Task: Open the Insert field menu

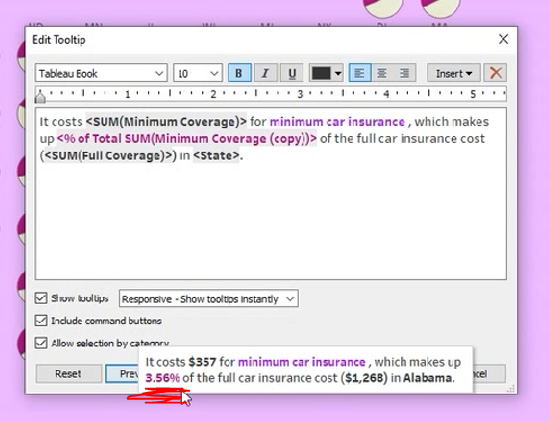Action: (x=454, y=73)
